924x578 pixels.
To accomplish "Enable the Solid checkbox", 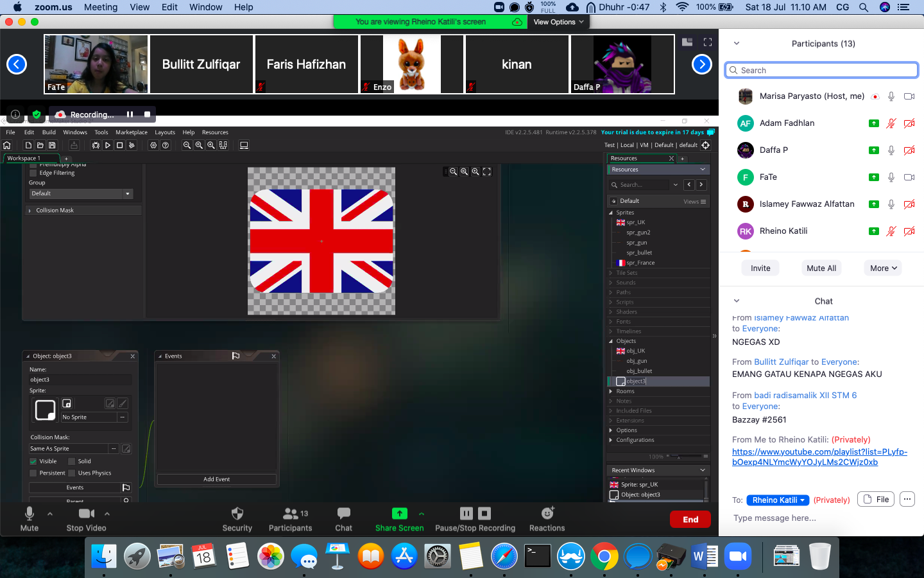I will [x=72, y=461].
